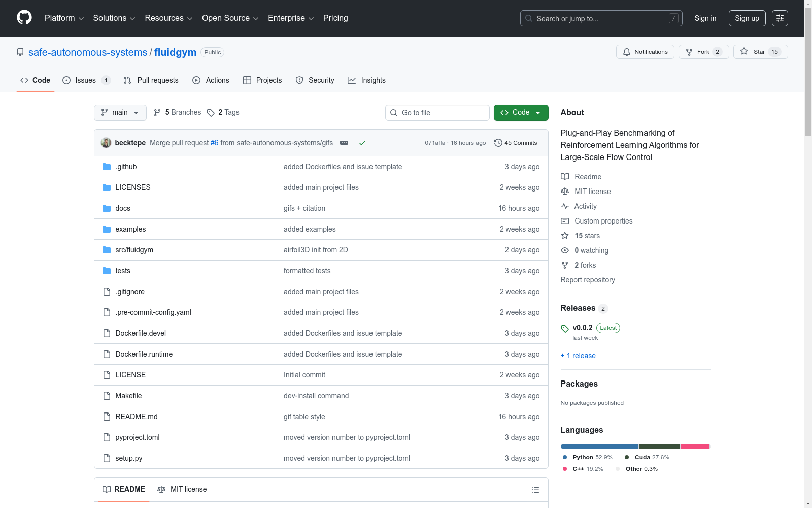Switch to the Pull requests tab
This screenshot has height=508, width=812.
pos(151,80)
